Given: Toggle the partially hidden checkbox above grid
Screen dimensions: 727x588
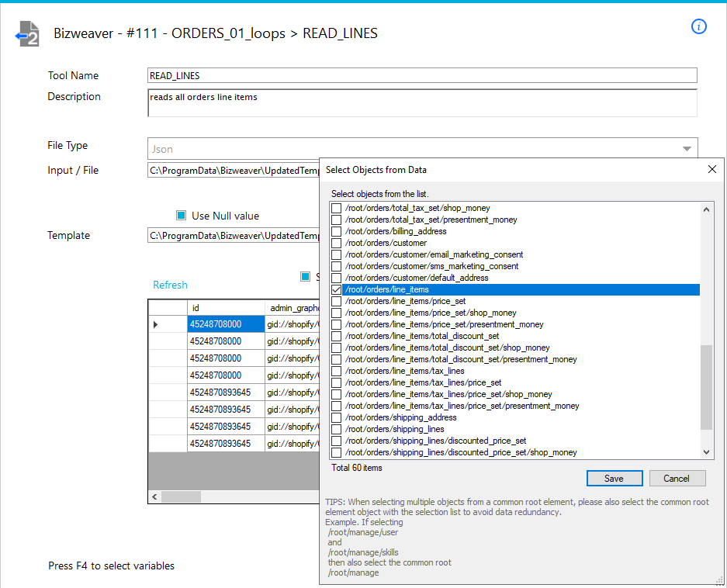Looking at the screenshot, I should (305, 276).
